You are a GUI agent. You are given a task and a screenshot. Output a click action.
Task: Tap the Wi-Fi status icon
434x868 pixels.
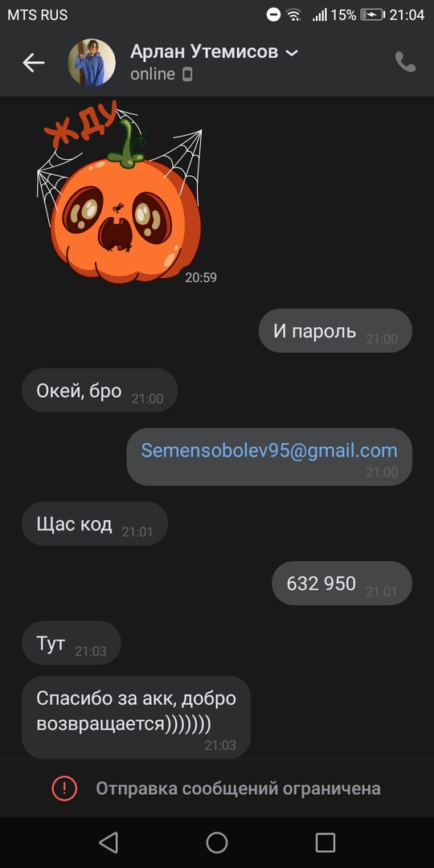[293, 15]
